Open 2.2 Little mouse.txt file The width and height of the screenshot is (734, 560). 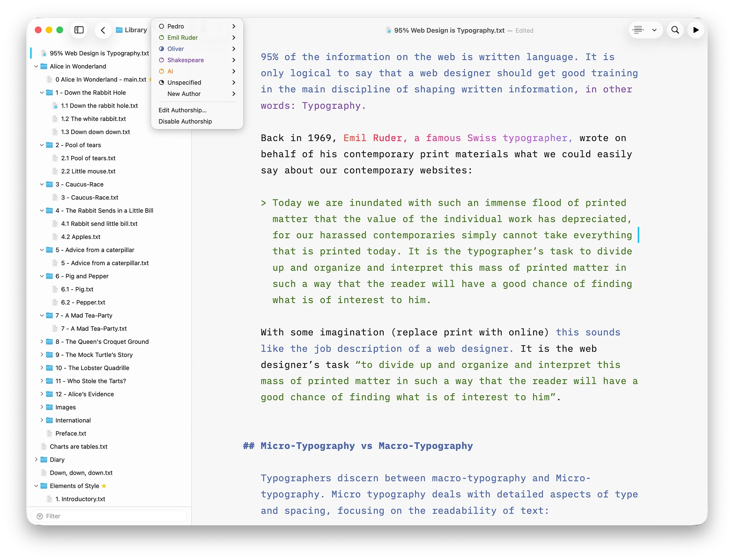[88, 171]
